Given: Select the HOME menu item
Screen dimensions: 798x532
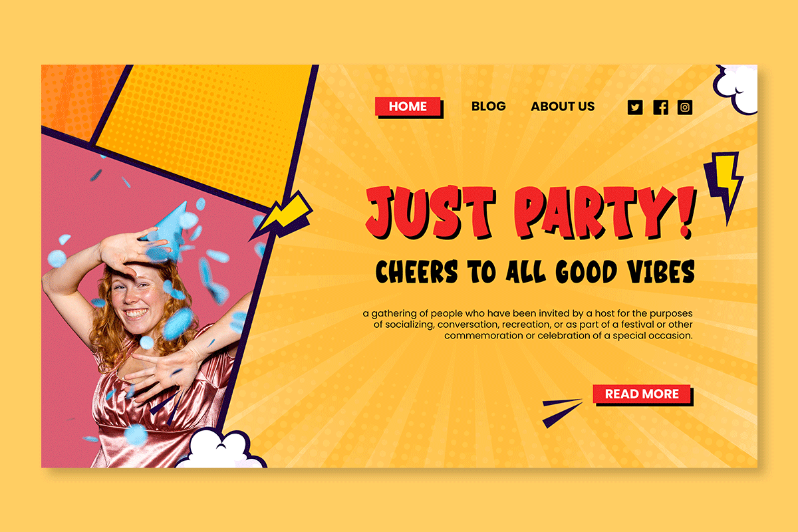Looking at the screenshot, I should [408, 107].
